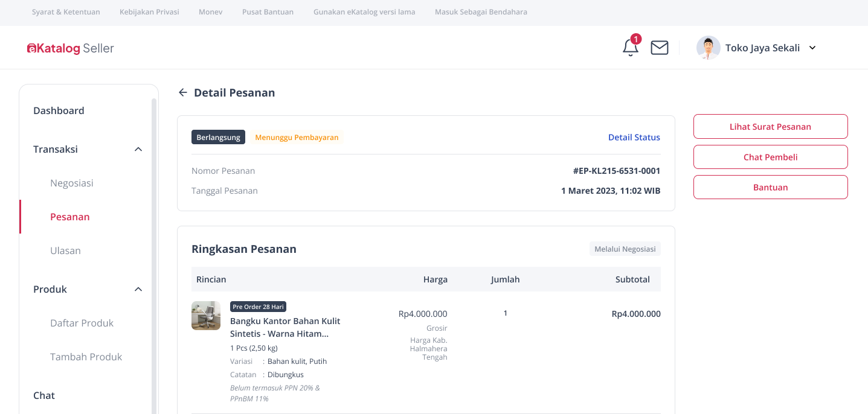This screenshot has height=414, width=868.
Task: Click the eKatalog Seller logo
Action: 71,48
